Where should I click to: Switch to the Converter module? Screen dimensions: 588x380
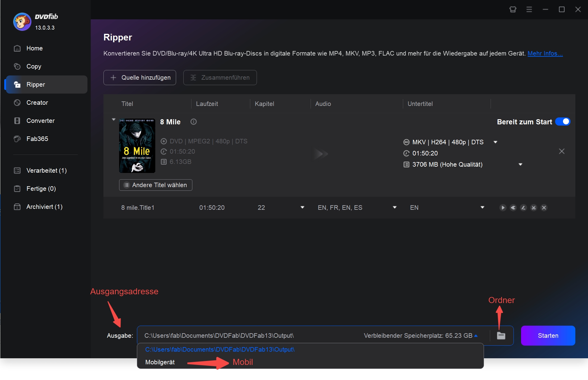point(40,121)
